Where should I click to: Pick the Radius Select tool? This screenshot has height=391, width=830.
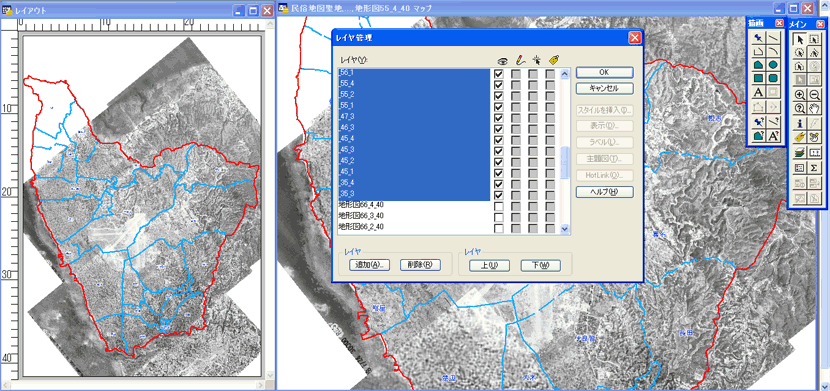click(x=800, y=52)
